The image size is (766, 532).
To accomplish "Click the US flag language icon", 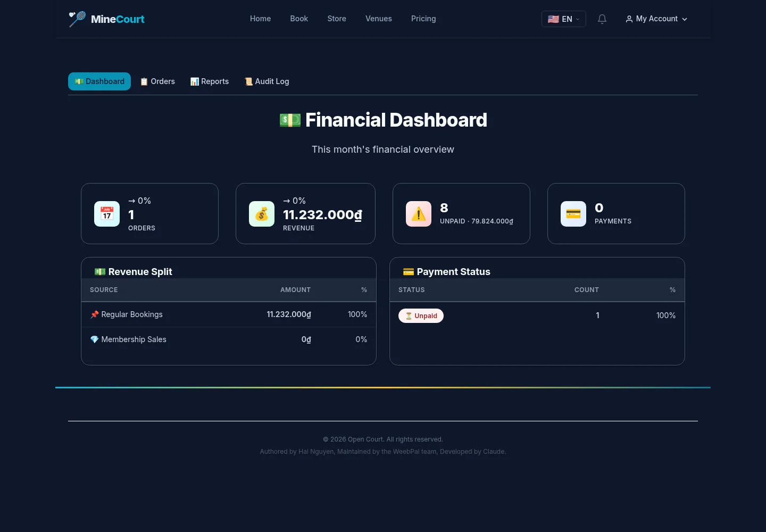I will point(553,19).
